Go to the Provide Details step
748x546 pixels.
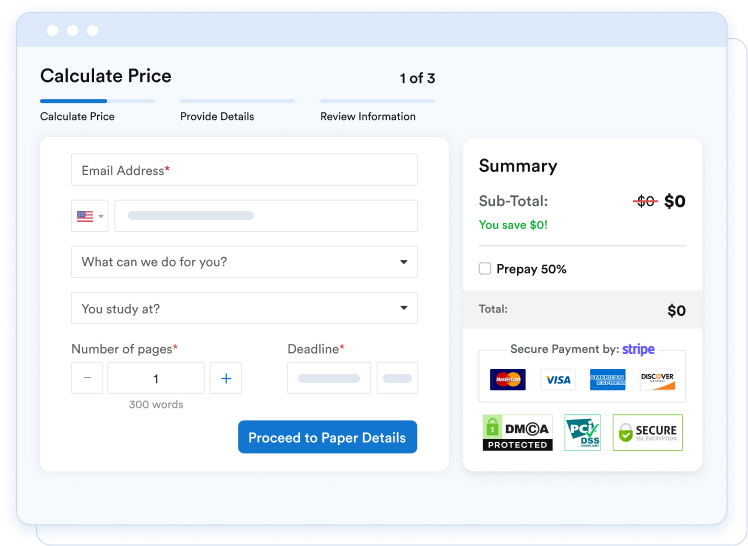click(217, 116)
